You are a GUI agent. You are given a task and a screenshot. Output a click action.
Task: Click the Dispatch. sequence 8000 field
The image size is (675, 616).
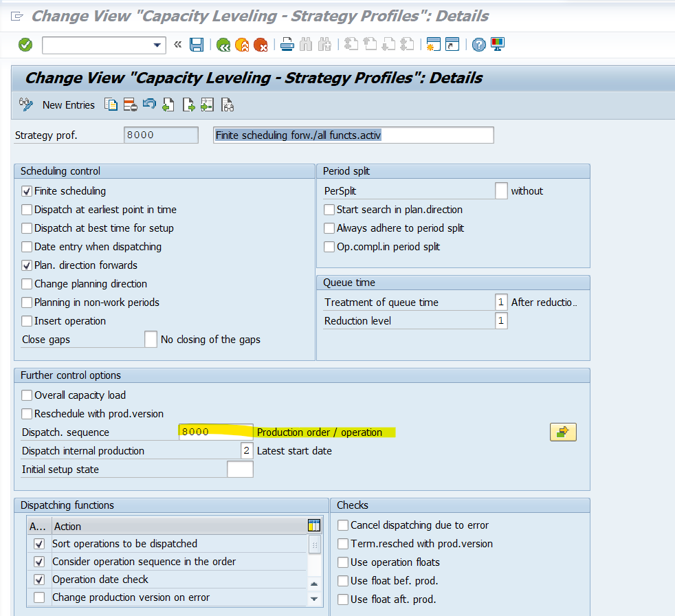tap(216, 432)
